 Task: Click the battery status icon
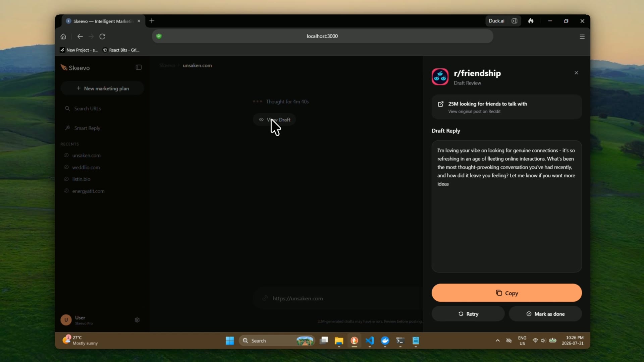click(x=553, y=341)
